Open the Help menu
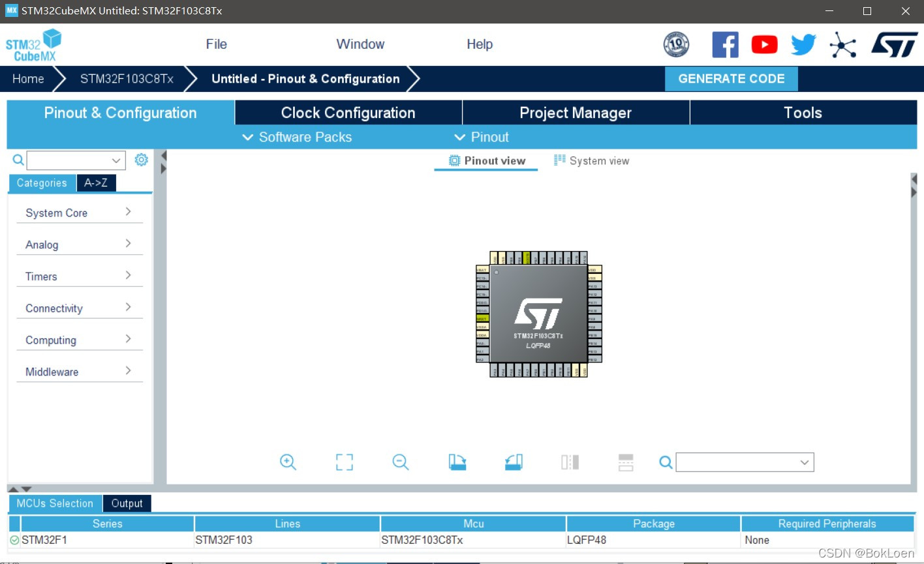Image resolution: width=924 pixels, height=564 pixels. click(x=480, y=44)
